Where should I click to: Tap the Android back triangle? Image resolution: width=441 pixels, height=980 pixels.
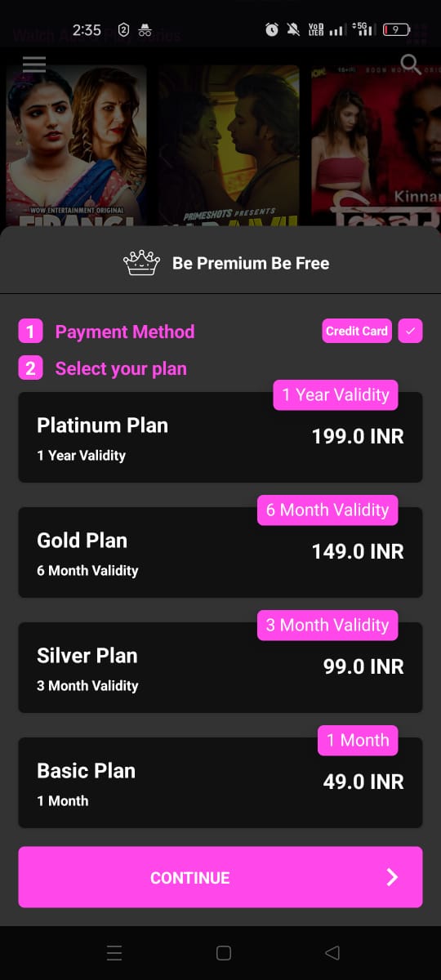click(x=332, y=952)
